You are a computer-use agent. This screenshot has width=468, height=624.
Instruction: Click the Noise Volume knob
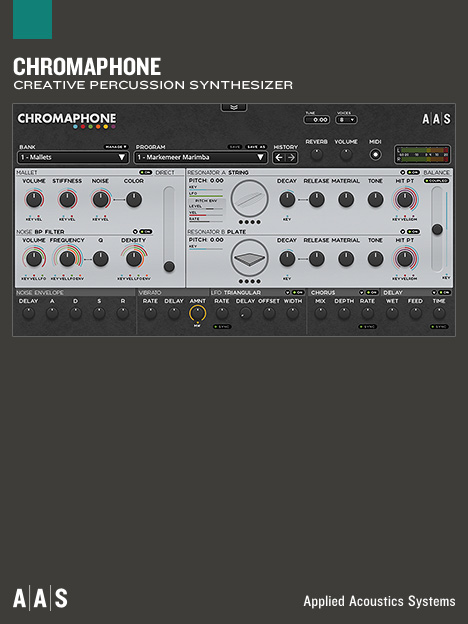(x=34, y=259)
